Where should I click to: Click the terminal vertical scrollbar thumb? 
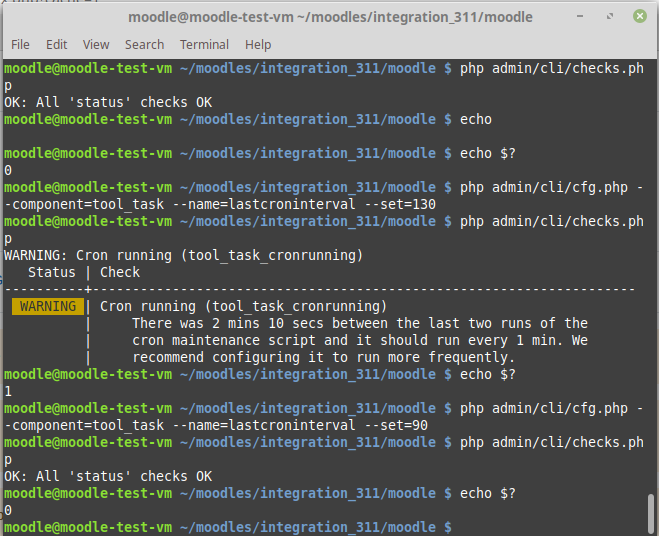click(x=651, y=514)
